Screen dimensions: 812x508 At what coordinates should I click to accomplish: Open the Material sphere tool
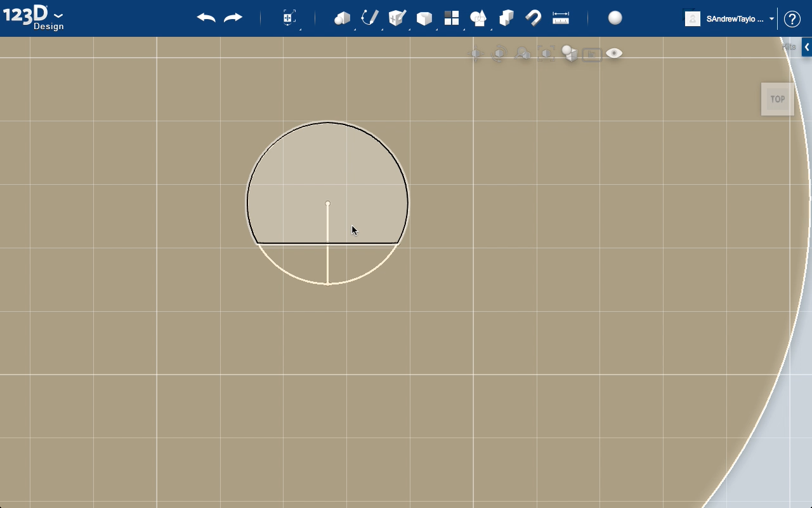point(615,18)
